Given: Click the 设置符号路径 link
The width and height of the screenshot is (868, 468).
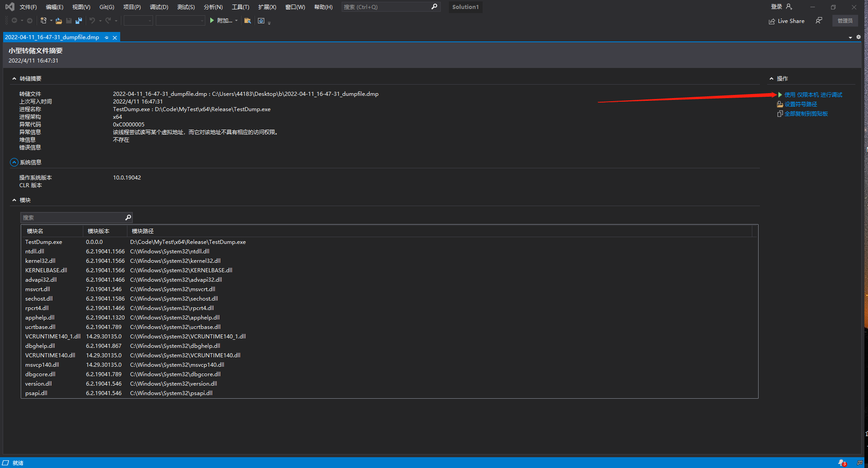Looking at the screenshot, I should (800, 104).
